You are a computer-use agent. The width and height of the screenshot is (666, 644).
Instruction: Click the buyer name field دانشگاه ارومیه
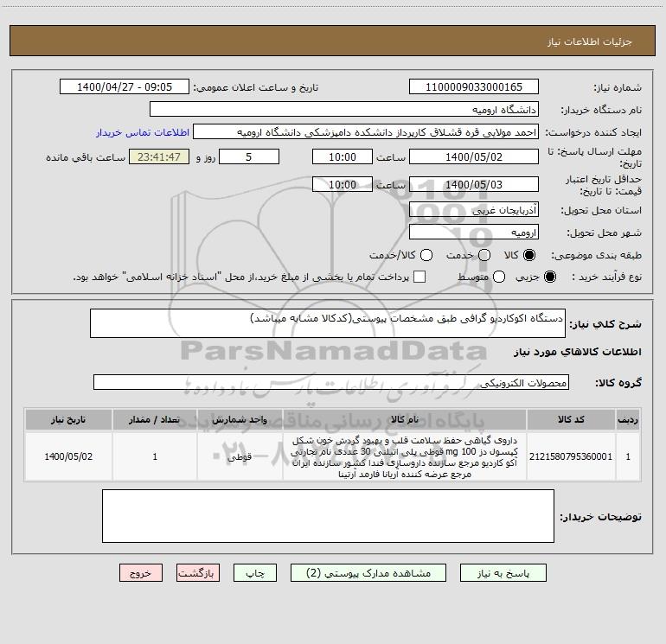pos(344,110)
